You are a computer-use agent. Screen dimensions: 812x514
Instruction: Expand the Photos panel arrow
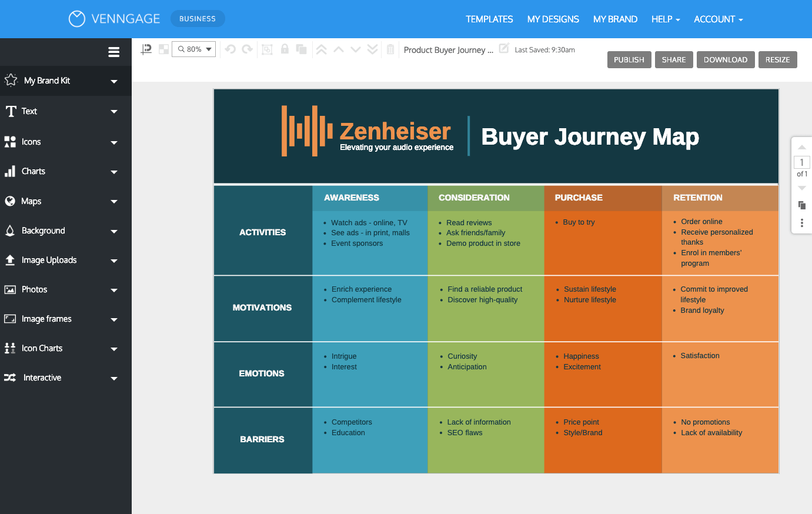(114, 291)
